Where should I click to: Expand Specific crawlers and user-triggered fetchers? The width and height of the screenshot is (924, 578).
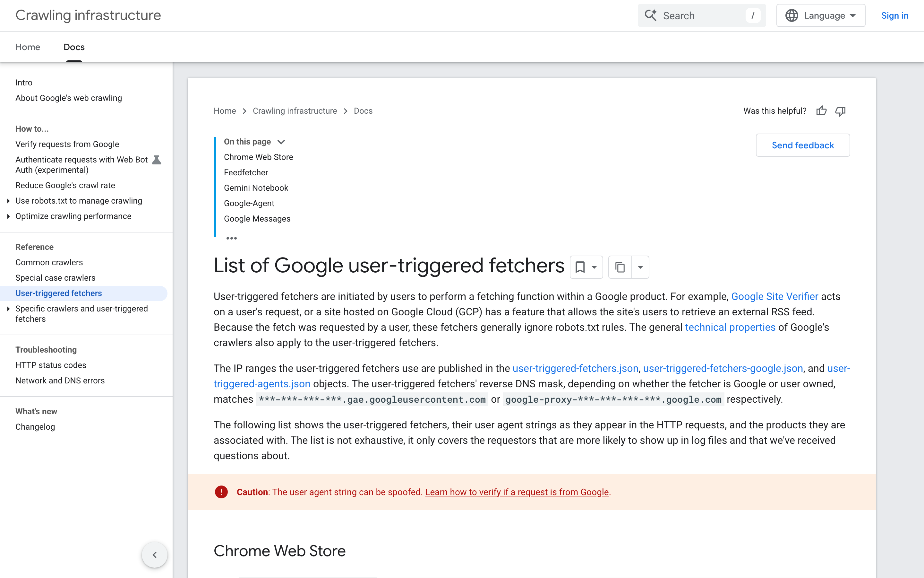pos(8,309)
